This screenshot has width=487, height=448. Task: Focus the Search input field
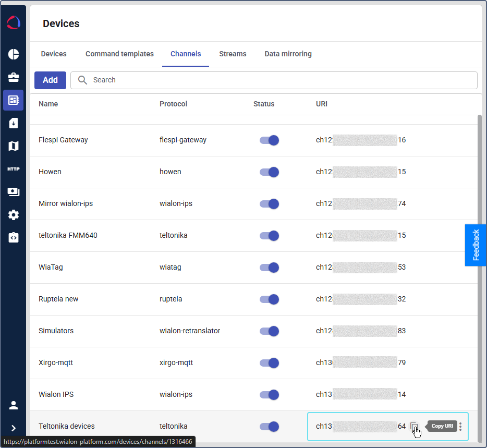(282, 80)
